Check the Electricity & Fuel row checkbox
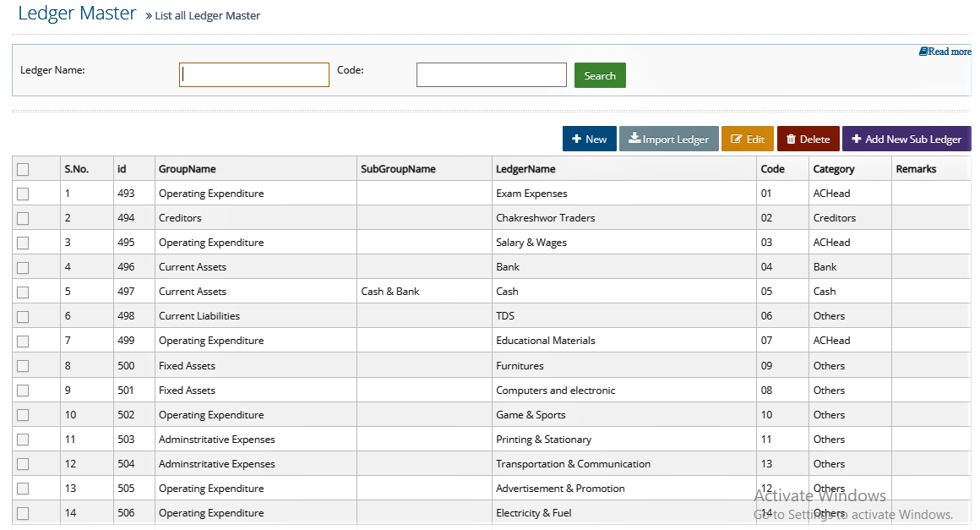Viewport: 980px width, 530px height. click(23, 513)
